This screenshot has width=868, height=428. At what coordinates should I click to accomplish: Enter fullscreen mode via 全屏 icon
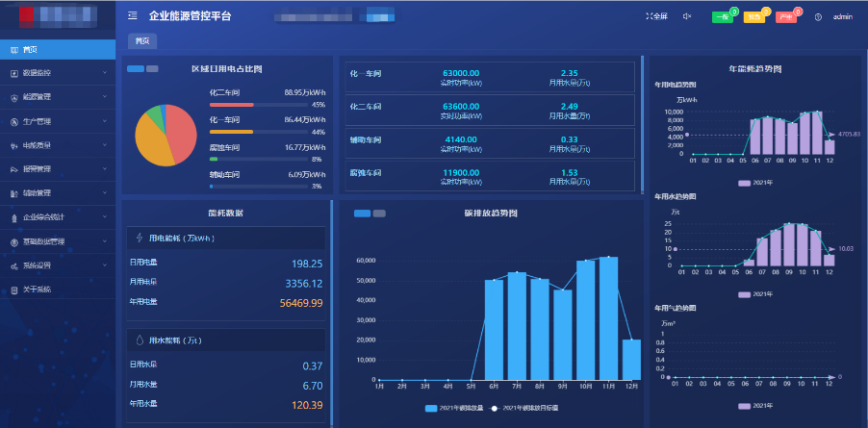tap(655, 16)
